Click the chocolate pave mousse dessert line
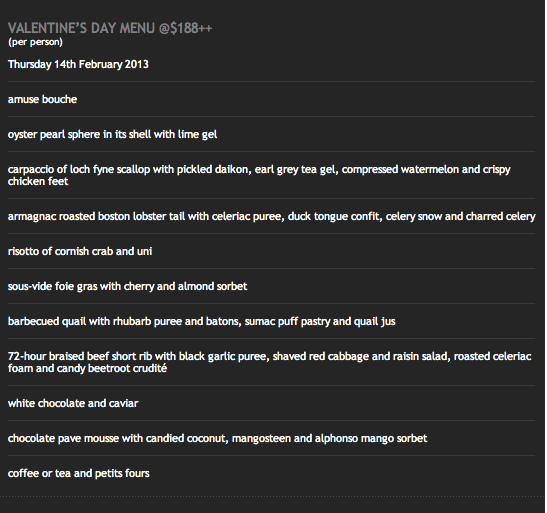This screenshot has width=547, height=513. [x=217, y=438]
